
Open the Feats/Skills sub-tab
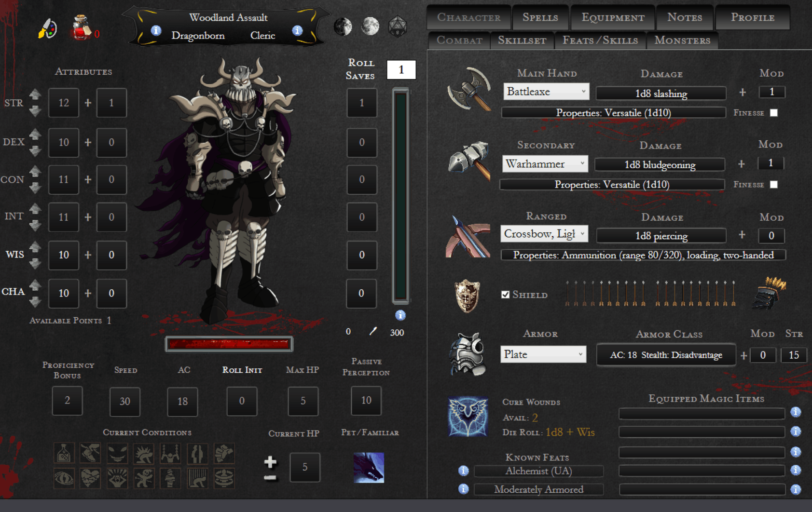coord(600,40)
